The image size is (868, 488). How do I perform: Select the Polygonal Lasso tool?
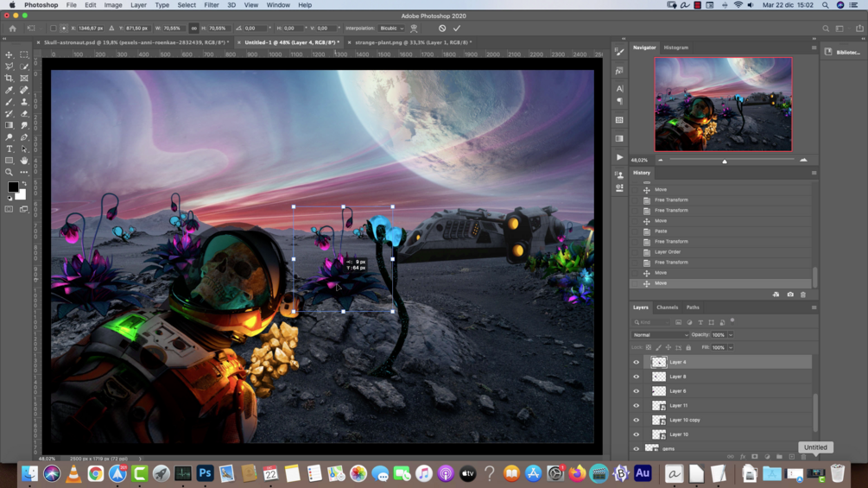[x=9, y=67]
